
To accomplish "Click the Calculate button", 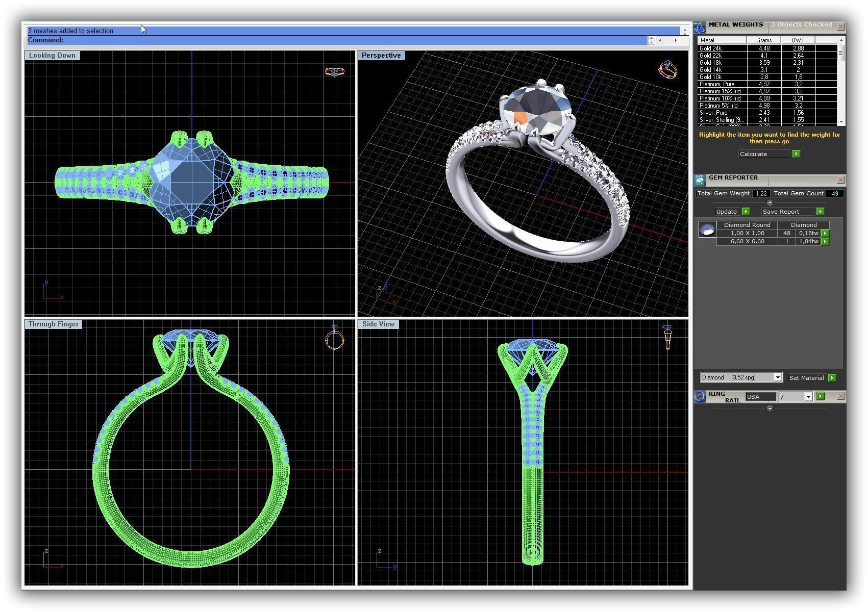I will (765, 154).
